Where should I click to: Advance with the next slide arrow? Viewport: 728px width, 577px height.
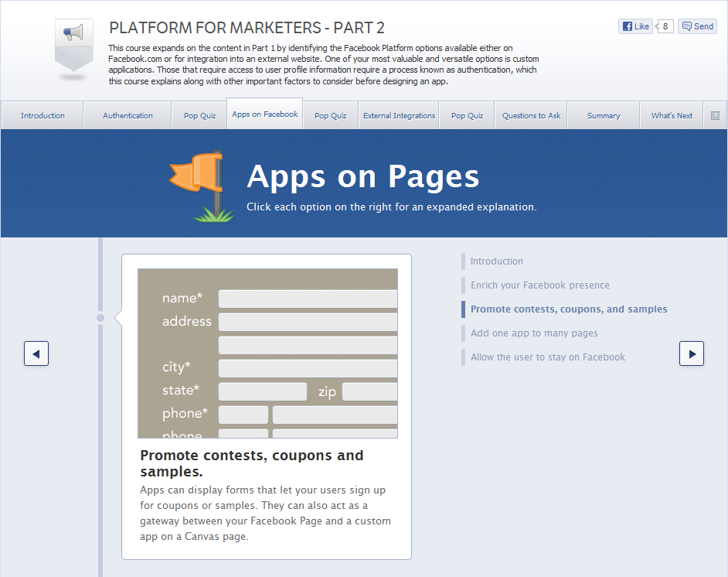[692, 353]
